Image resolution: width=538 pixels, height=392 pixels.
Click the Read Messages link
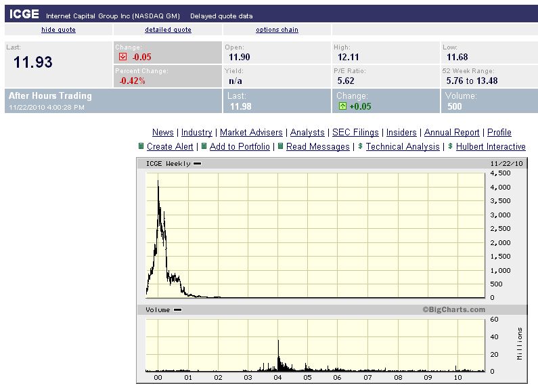click(317, 146)
